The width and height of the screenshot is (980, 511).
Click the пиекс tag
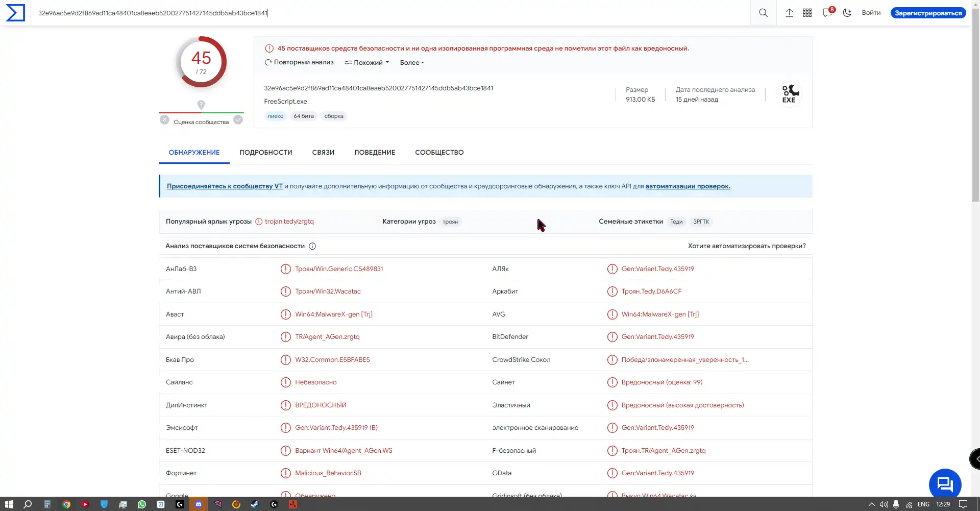click(275, 116)
